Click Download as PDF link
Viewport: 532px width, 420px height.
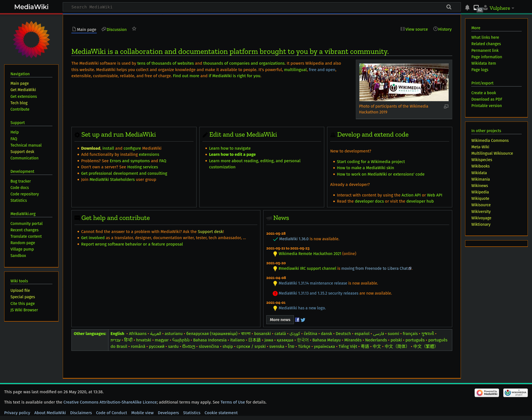click(x=486, y=99)
